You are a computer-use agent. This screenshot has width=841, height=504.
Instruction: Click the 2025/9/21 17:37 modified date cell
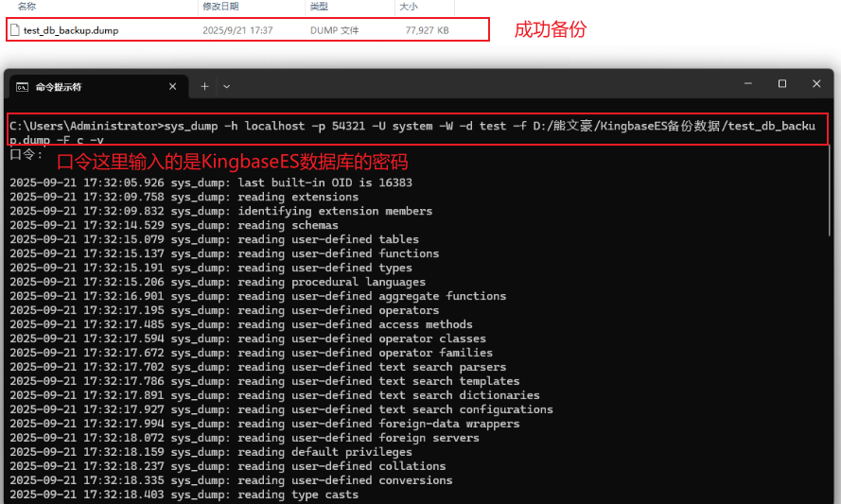coord(237,30)
